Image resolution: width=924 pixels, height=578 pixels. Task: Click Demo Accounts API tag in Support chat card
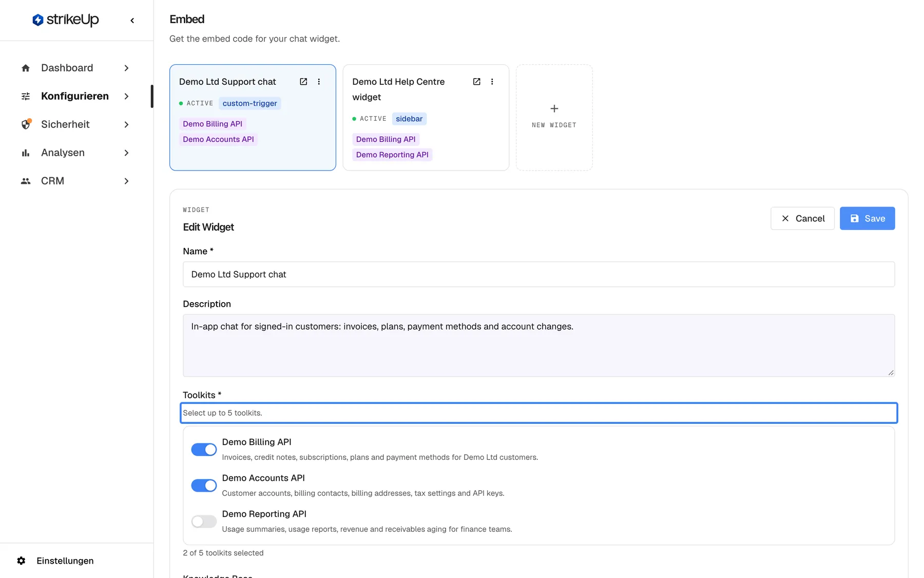point(218,139)
